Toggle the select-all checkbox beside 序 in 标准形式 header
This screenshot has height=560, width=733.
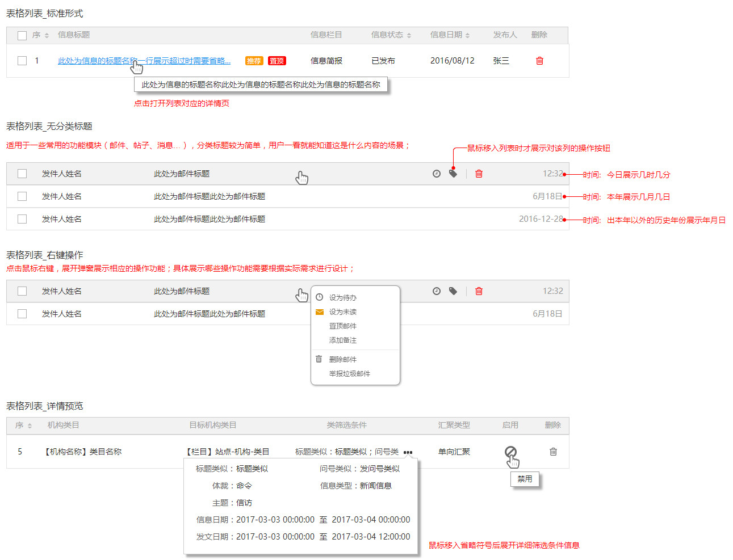click(22, 35)
